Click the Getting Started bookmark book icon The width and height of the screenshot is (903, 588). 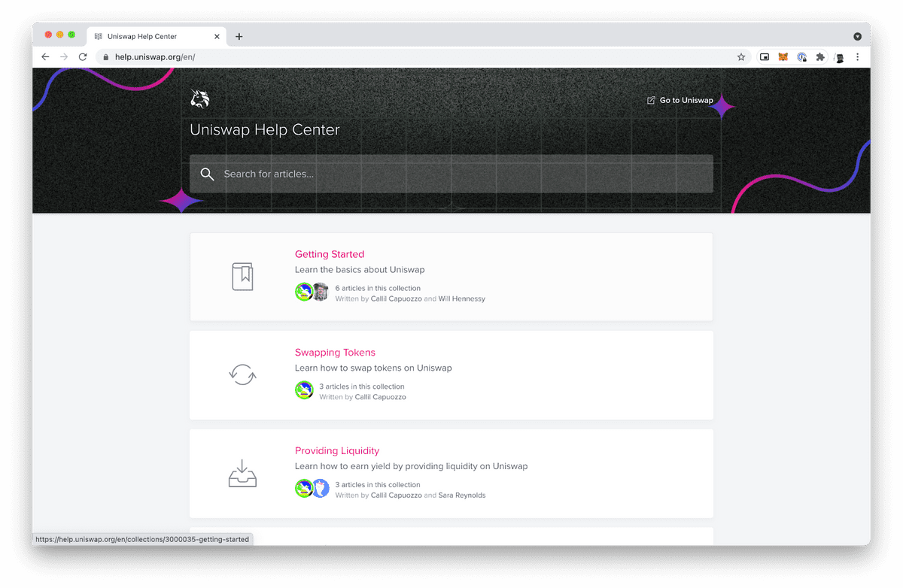tap(242, 277)
